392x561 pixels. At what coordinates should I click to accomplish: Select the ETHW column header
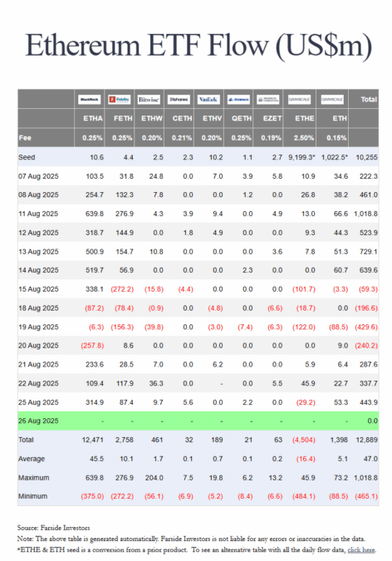(152, 118)
